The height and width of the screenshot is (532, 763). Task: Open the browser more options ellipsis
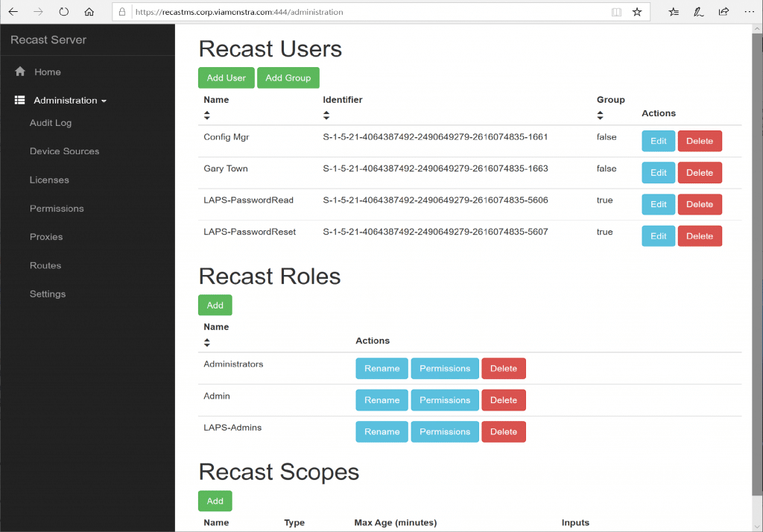[750, 12]
